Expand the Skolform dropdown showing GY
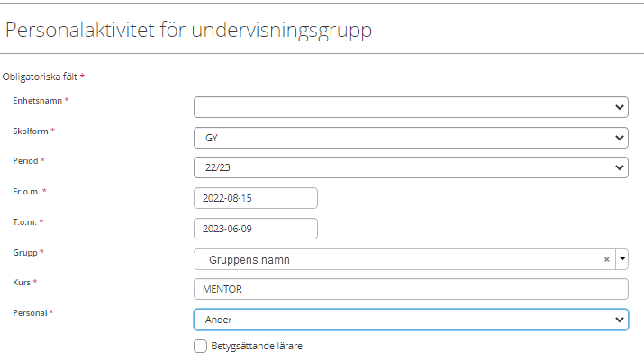 pyautogui.click(x=411, y=138)
